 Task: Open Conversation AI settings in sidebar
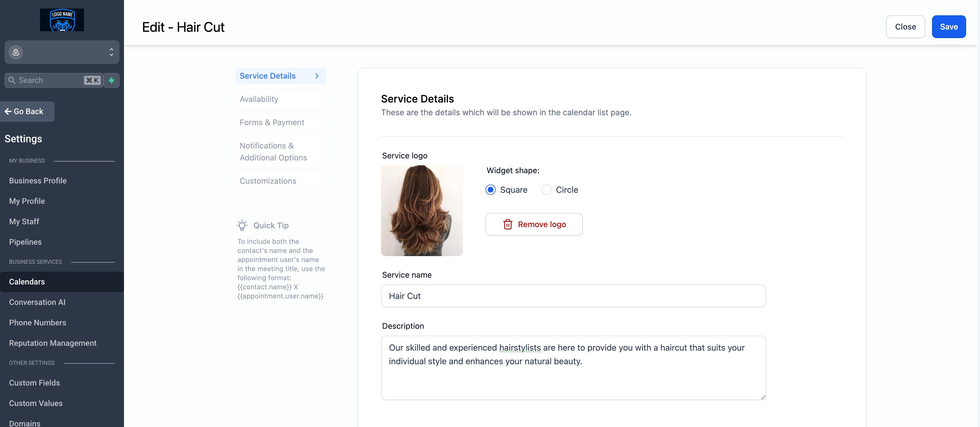coord(37,302)
